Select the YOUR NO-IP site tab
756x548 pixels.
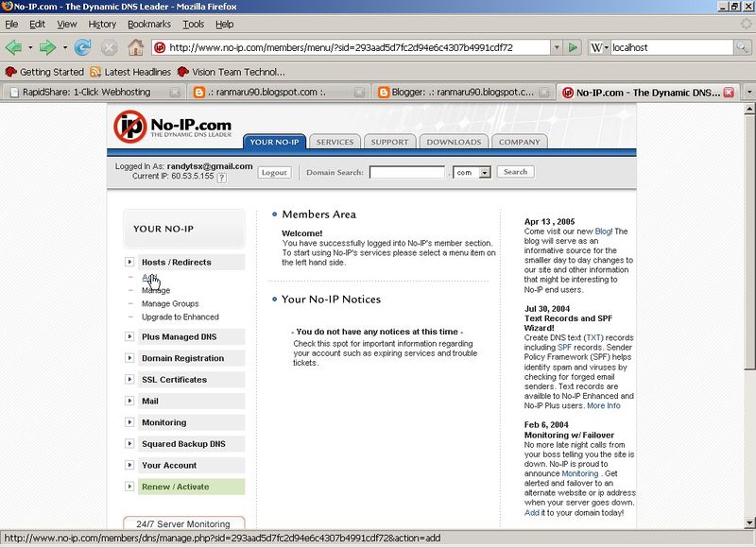(x=274, y=142)
